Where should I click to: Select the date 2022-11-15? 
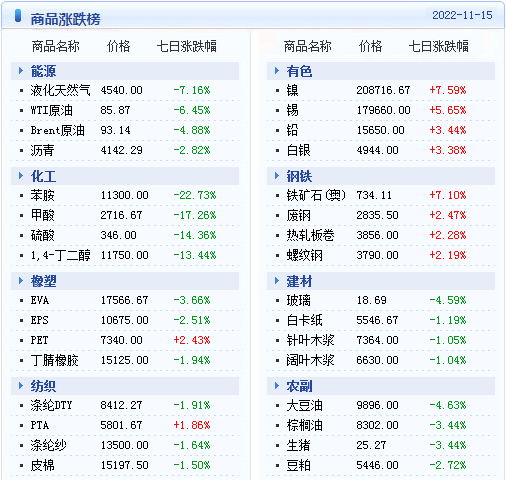tap(462, 15)
